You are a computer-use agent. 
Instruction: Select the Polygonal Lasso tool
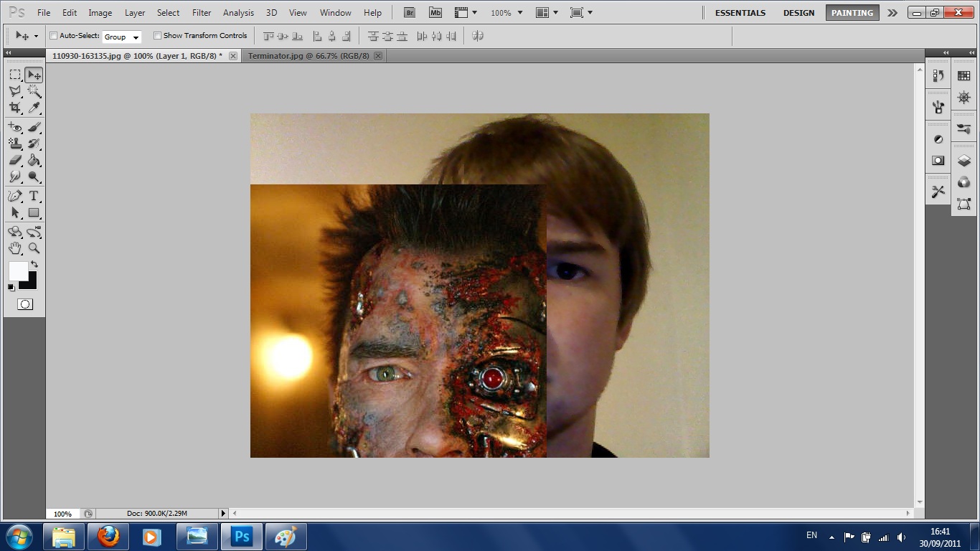(15, 91)
